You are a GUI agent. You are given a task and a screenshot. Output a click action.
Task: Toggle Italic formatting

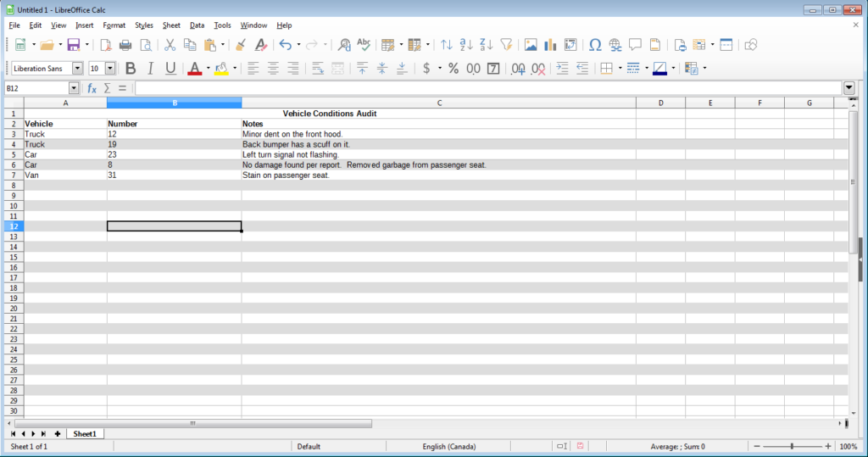[x=150, y=69]
